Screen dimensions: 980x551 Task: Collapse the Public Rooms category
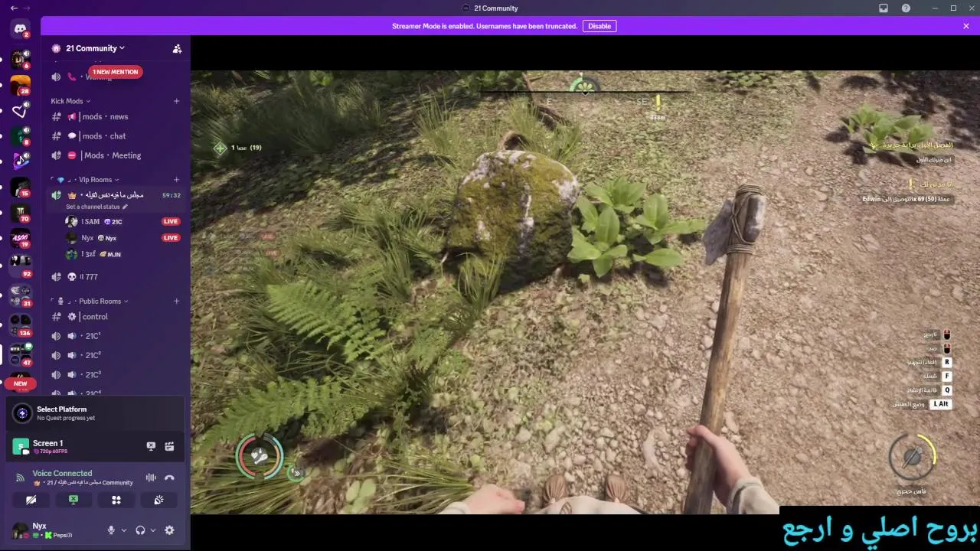point(103,302)
